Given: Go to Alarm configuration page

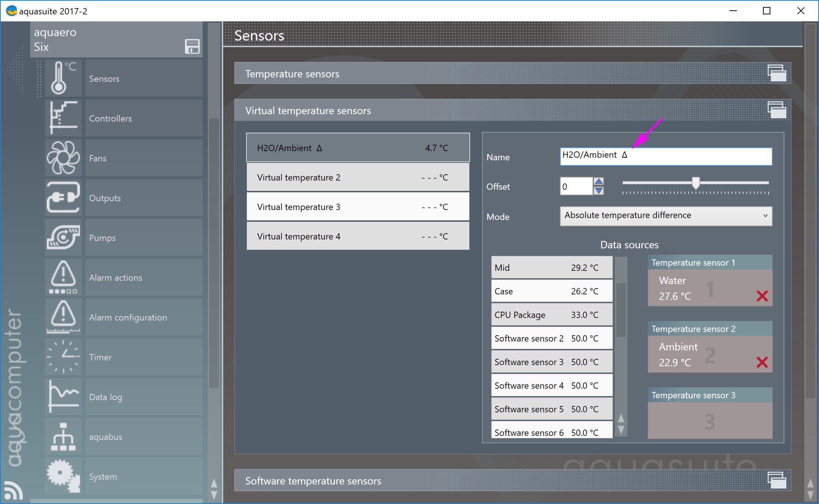Looking at the screenshot, I should pyautogui.click(x=128, y=317).
